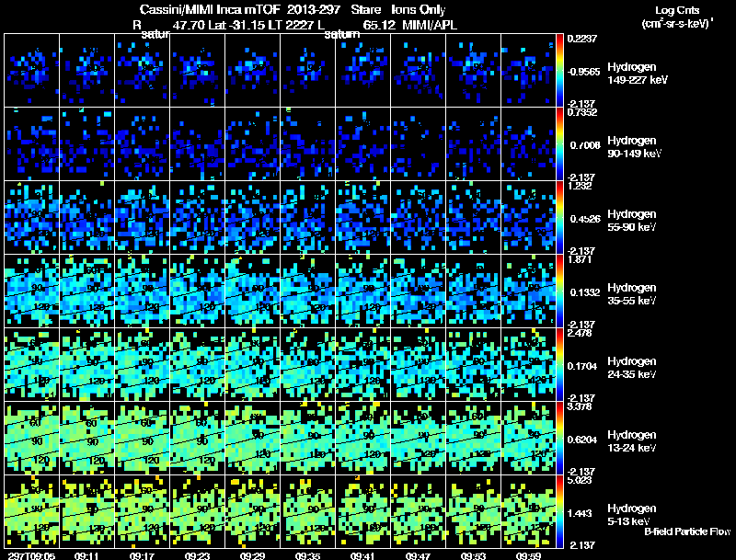Click the colorbar midpoint value 0.1332
This screenshot has height=560, width=736.
tap(585, 292)
